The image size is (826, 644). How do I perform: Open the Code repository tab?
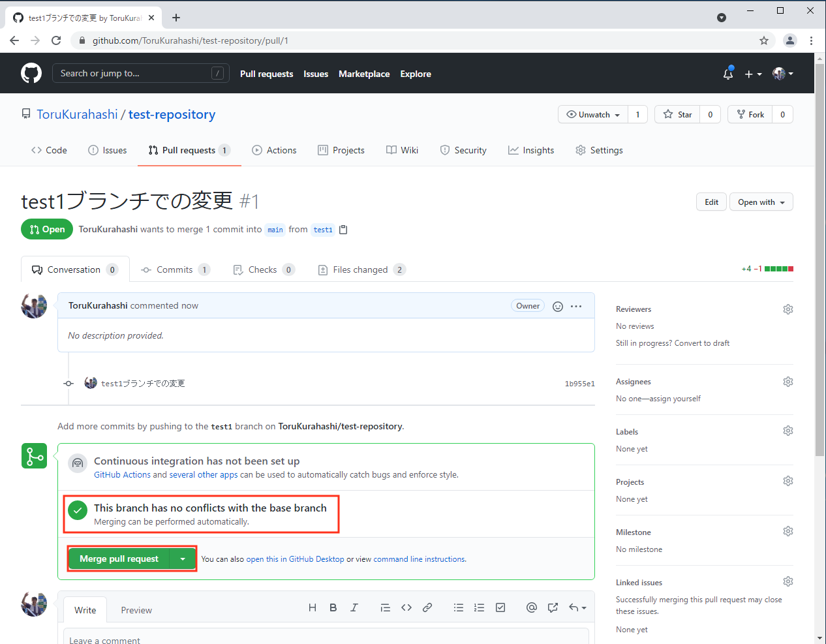pos(49,150)
